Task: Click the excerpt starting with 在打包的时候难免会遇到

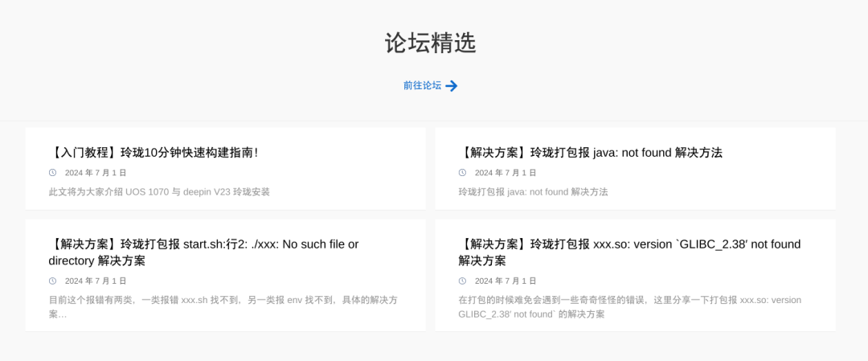Action: click(629, 301)
